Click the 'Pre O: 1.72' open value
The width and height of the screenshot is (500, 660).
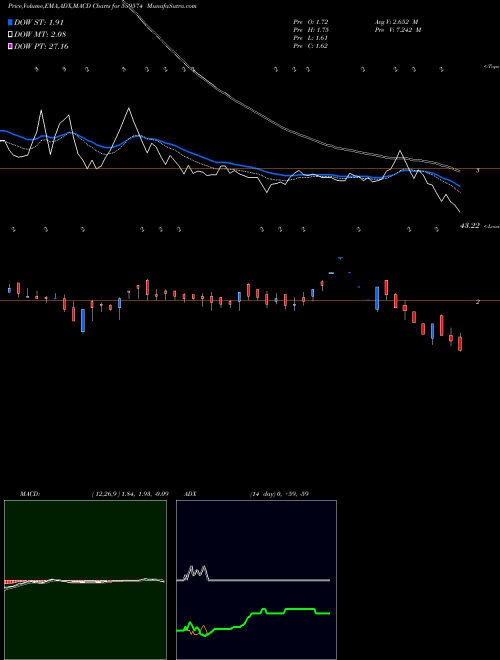311,21
